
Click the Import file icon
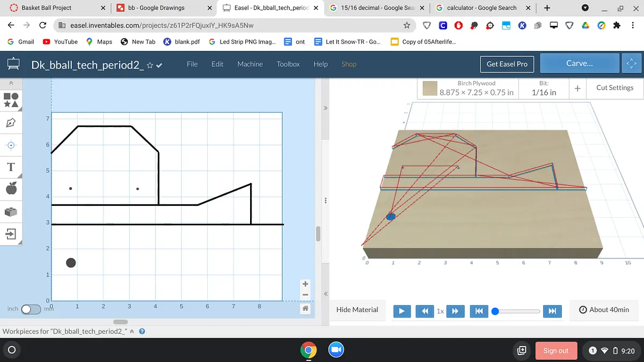coord(11,234)
